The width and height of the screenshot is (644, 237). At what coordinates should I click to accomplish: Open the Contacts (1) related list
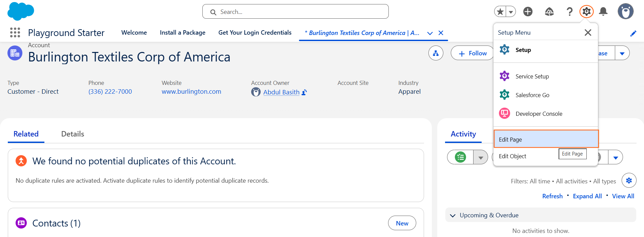point(56,223)
